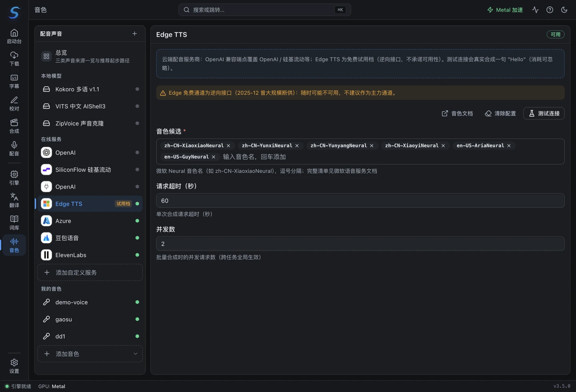Image resolution: width=576 pixels, height=392 pixels.
Task: Click the Azure logo icon
Action: point(46,221)
